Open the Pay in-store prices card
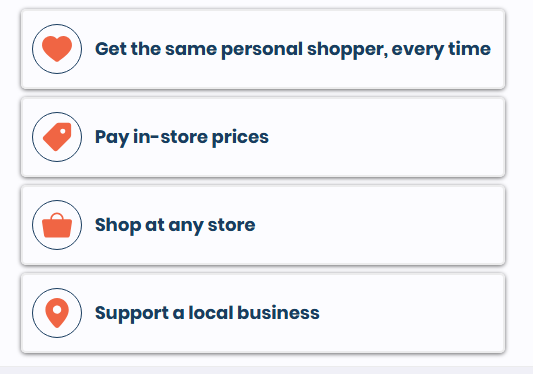 263,137
